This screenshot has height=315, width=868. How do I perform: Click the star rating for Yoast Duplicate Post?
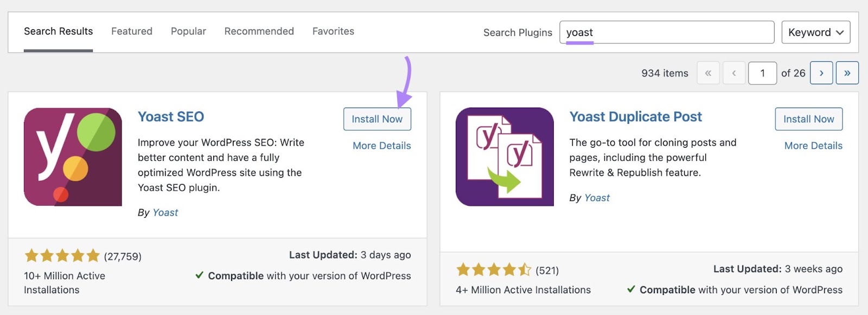pyautogui.click(x=493, y=269)
